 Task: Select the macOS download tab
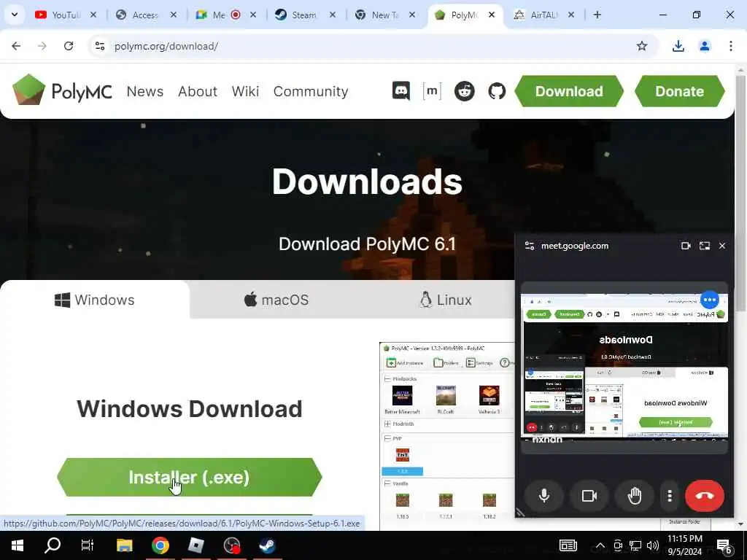tap(276, 300)
